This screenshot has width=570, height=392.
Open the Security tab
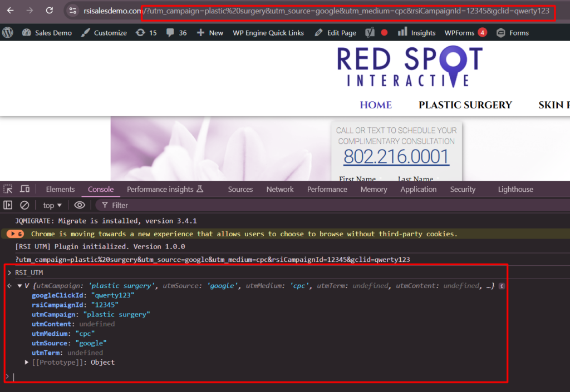click(x=463, y=189)
